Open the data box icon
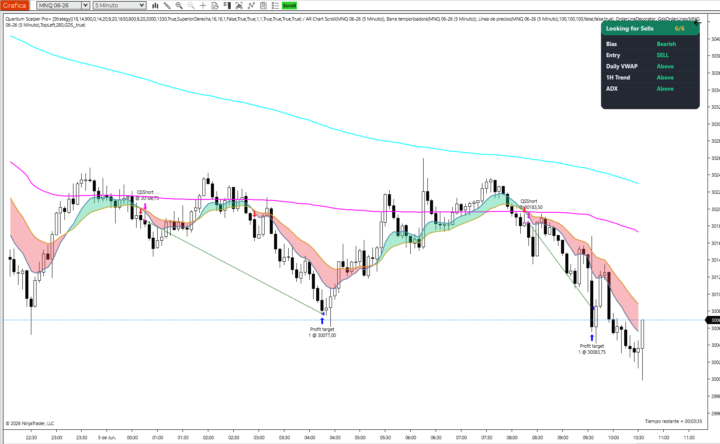This screenshot has height=444, width=720. 215,6
